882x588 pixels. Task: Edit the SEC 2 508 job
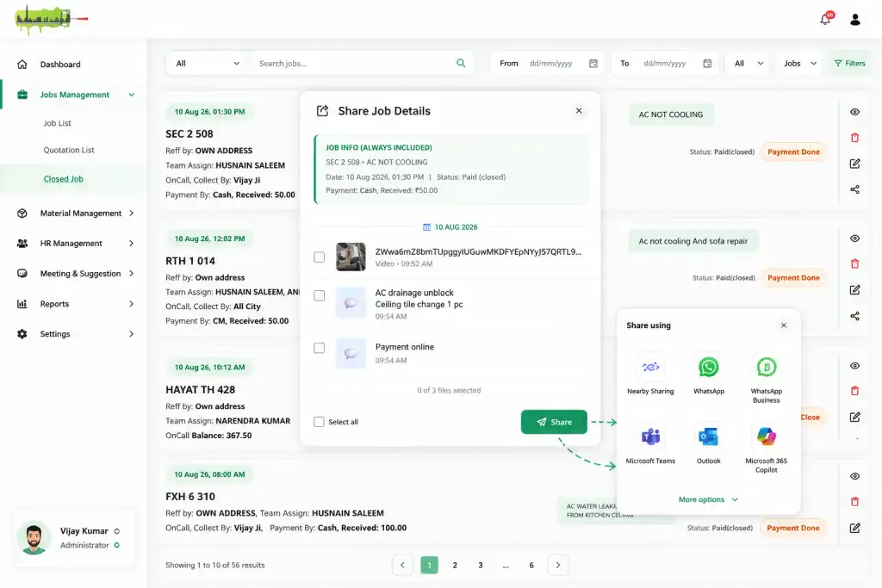click(854, 164)
